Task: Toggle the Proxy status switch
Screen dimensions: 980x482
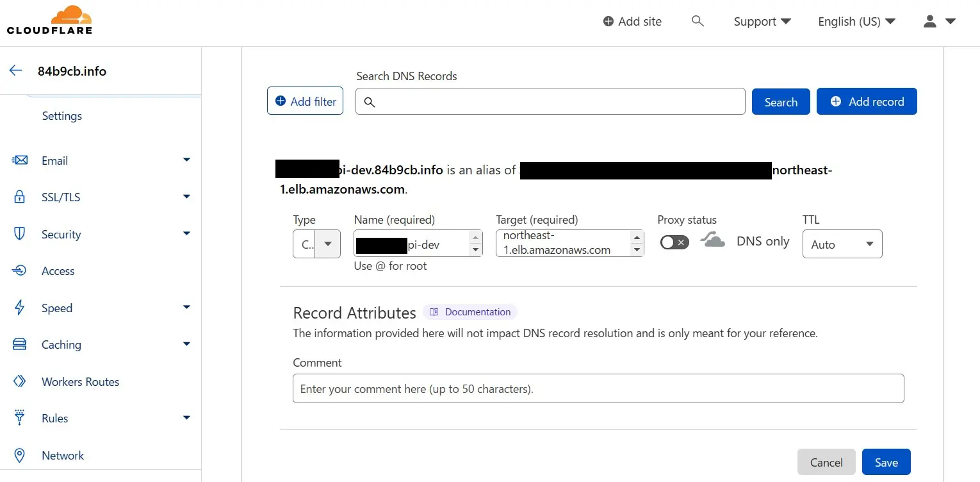Action: (674, 242)
